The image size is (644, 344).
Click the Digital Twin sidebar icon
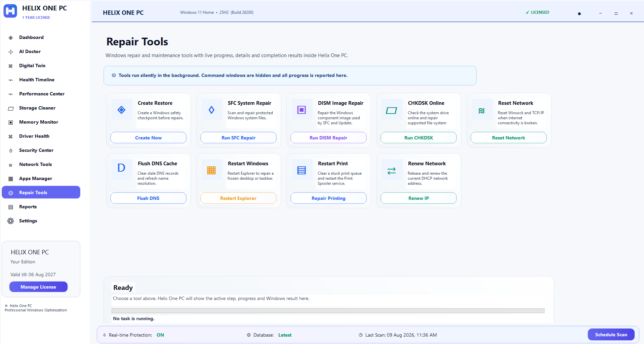pyautogui.click(x=11, y=66)
